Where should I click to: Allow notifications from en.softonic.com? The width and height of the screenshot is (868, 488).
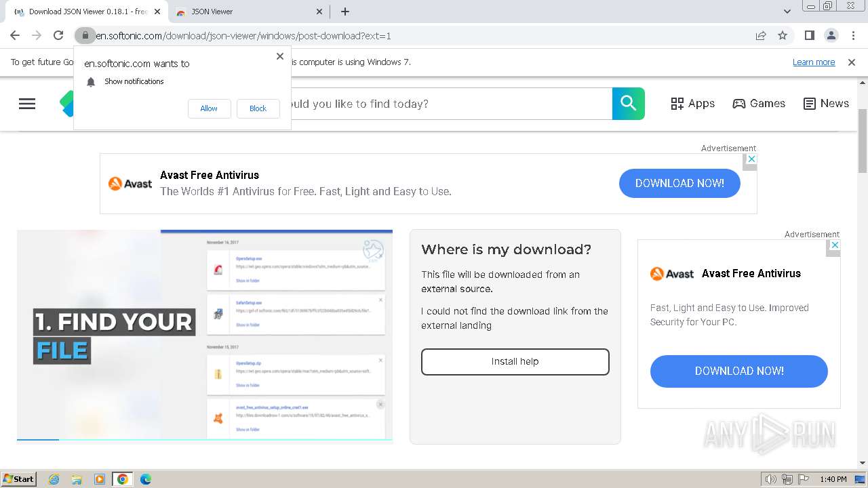point(209,108)
